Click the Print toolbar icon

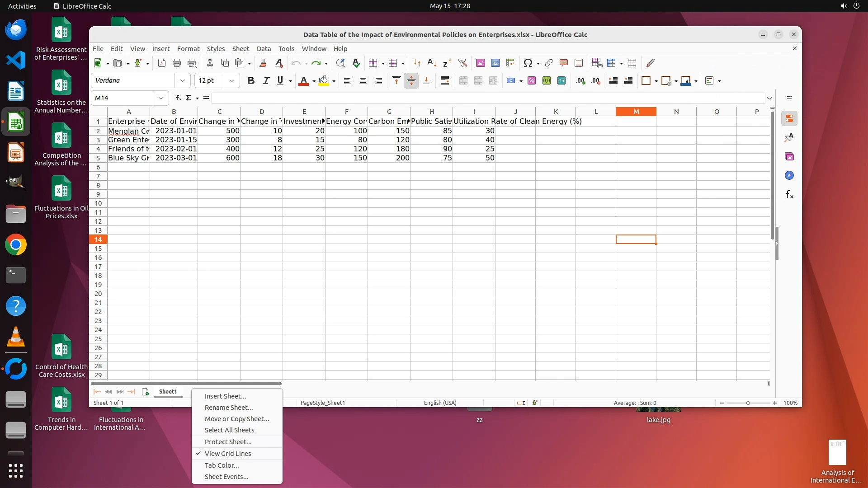click(x=177, y=63)
